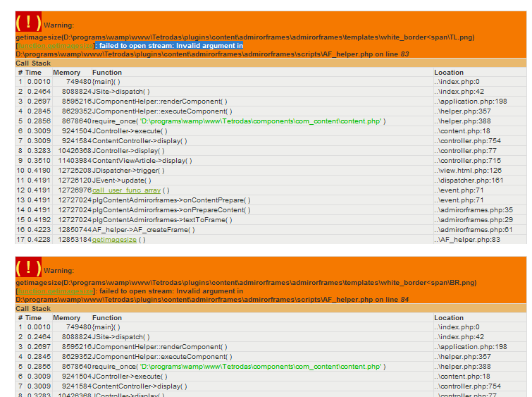Click ..\controller.php:715 location
This screenshot has height=397, width=532.
(468, 161)
